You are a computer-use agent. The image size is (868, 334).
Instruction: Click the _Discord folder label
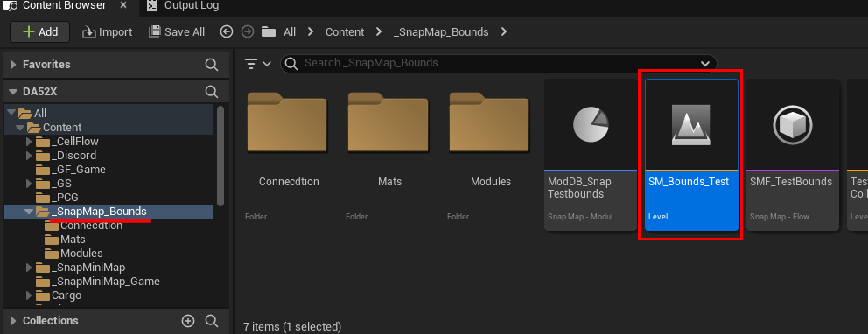pos(73,156)
